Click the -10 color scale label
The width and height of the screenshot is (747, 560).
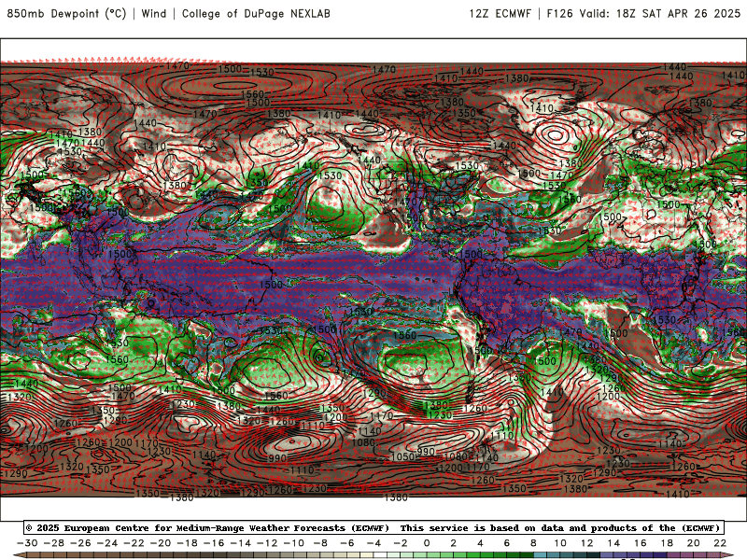click(294, 543)
